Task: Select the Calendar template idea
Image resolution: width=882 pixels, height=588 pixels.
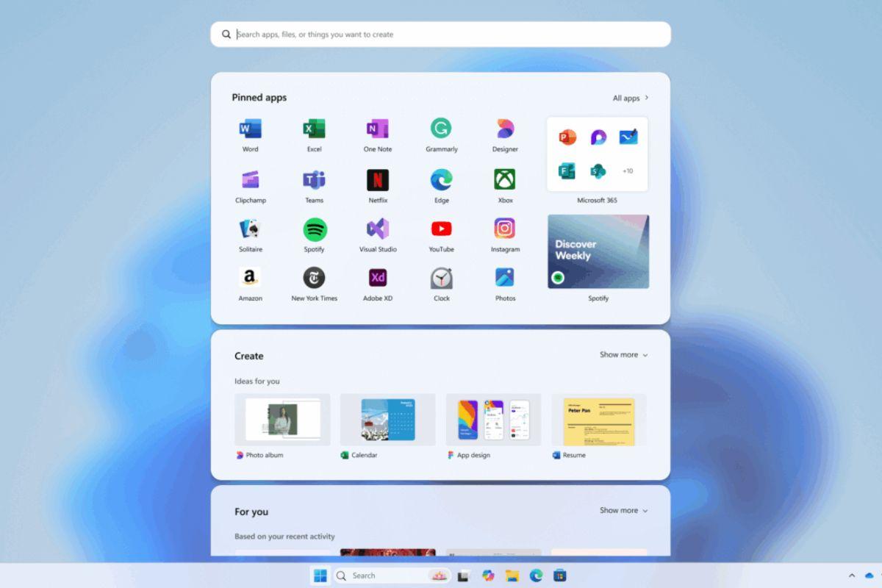Action: click(x=387, y=420)
